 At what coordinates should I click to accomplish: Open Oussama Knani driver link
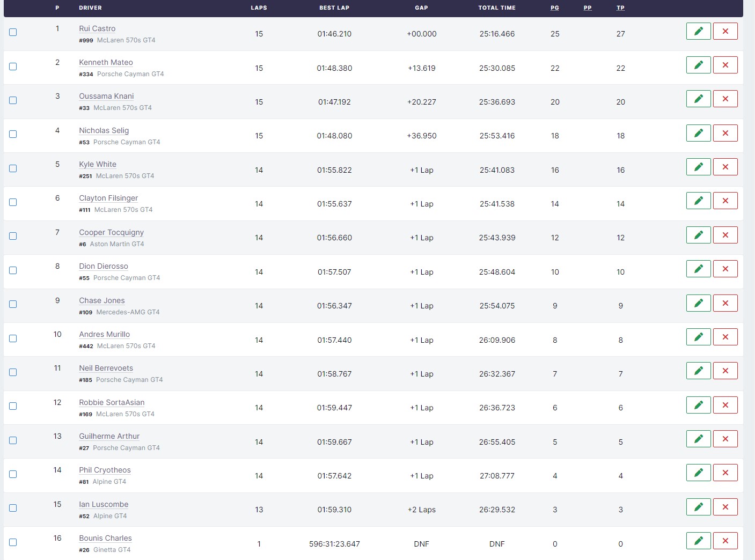(106, 96)
